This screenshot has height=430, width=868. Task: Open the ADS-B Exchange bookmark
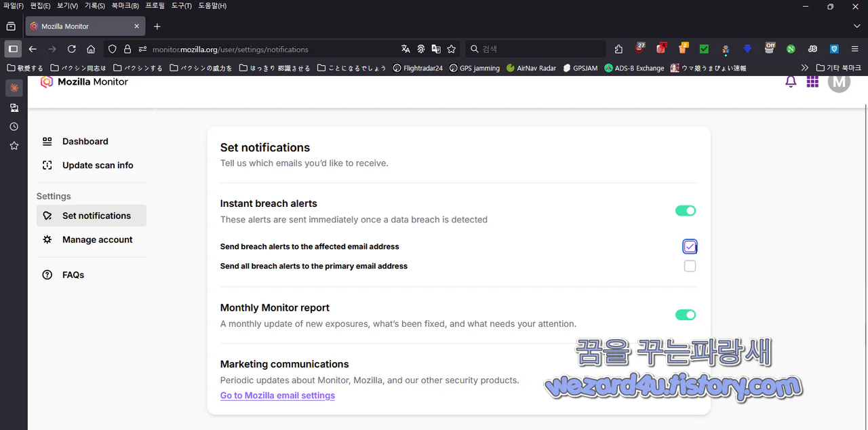click(x=634, y=68)
